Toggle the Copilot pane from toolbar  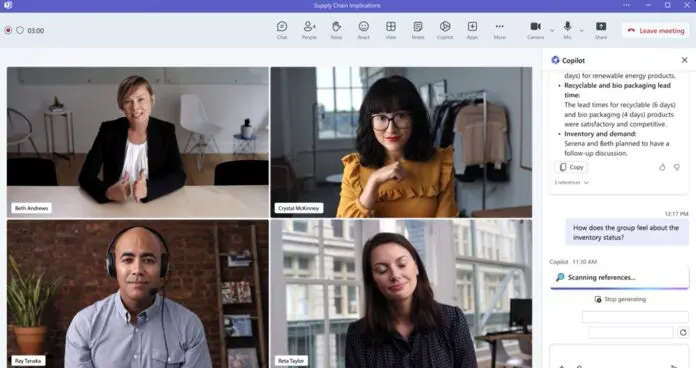(445, 30)
